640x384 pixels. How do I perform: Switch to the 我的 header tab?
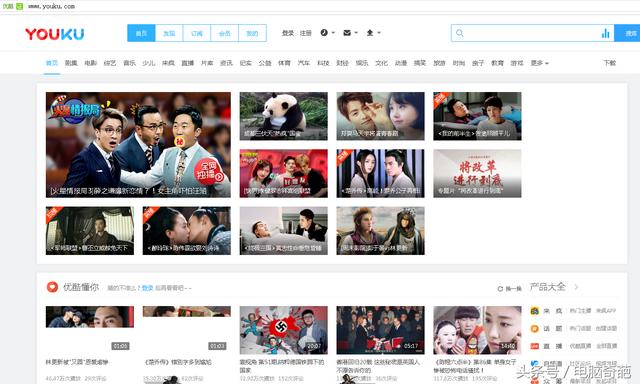click(252, 33)
